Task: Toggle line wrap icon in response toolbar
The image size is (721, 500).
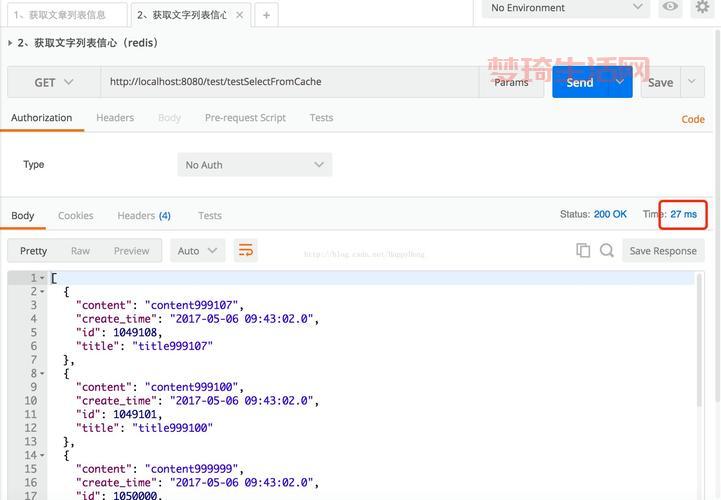Action: click(x=246, y=250)
